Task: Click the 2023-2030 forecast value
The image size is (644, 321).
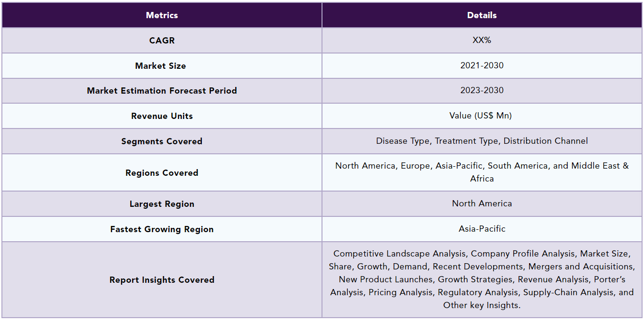Action: [482, 91]
